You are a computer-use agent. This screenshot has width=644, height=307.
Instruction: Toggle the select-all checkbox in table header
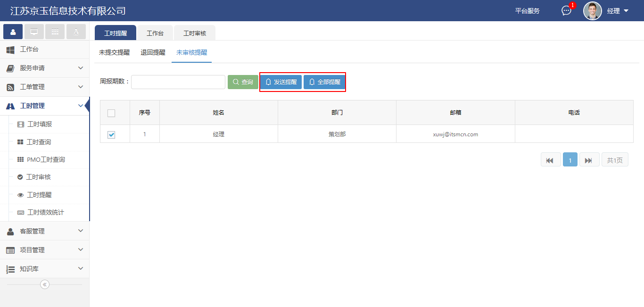[x=111, y=113]
